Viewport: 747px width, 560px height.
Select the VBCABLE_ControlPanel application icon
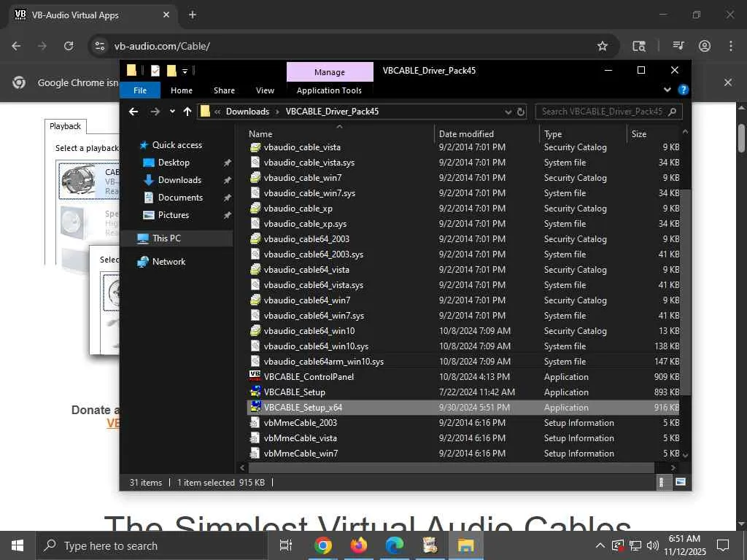pos(255,376)
